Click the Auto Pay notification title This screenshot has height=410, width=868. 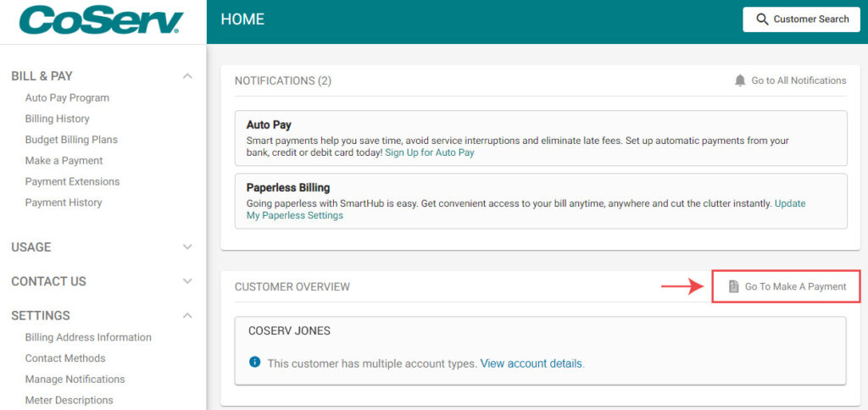point(269,125)
